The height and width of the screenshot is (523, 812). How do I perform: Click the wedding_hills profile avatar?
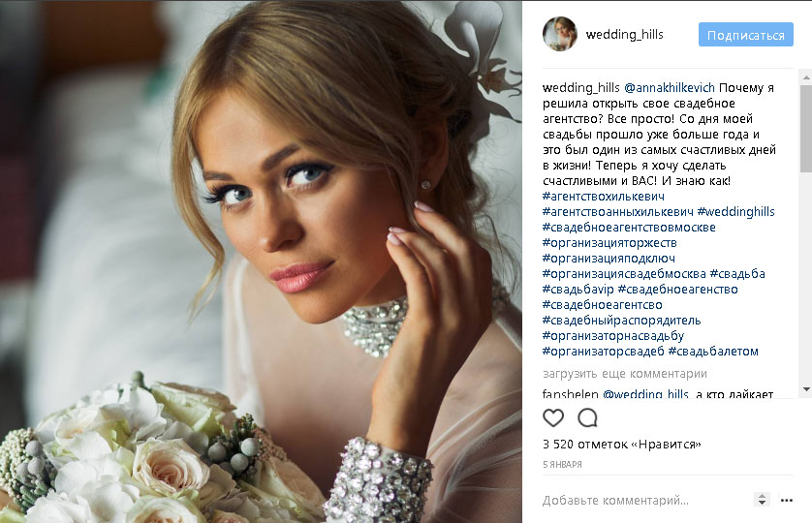point(560,34)
